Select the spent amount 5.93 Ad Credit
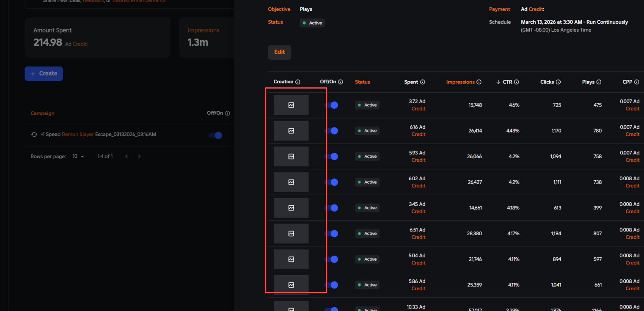 coord(417,157)
